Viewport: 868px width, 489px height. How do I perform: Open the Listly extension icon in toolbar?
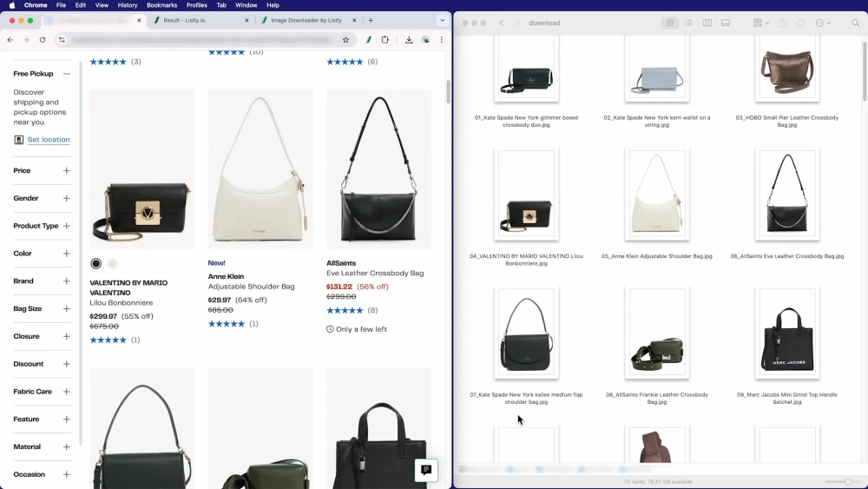368,40
